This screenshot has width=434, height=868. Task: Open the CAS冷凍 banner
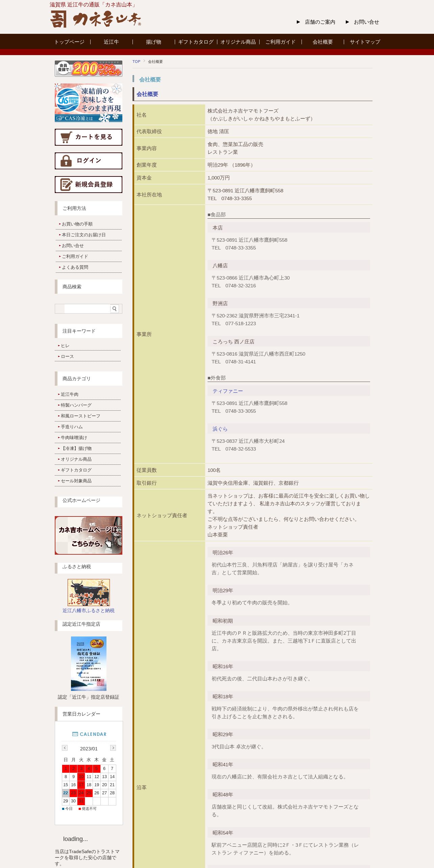point(89,103)
